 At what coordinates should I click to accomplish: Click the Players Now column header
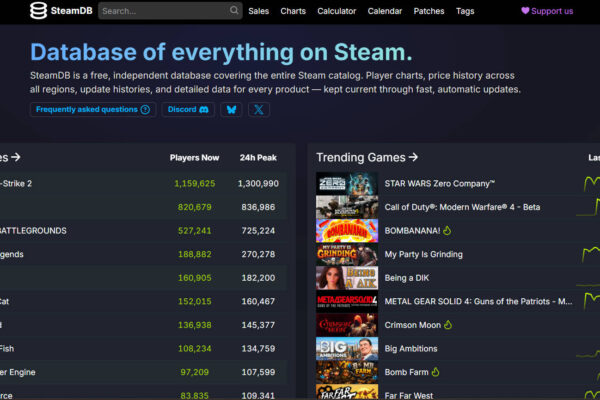coord(194,158)
